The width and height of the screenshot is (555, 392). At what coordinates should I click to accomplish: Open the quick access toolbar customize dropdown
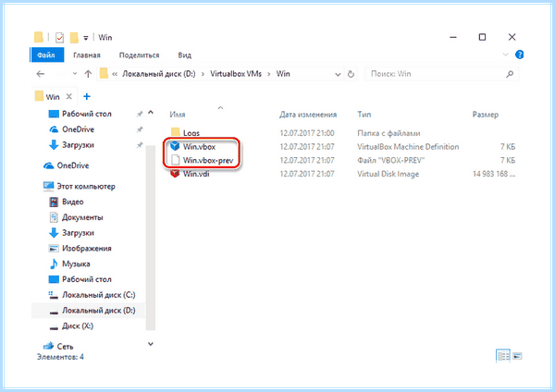click(86, 38)
